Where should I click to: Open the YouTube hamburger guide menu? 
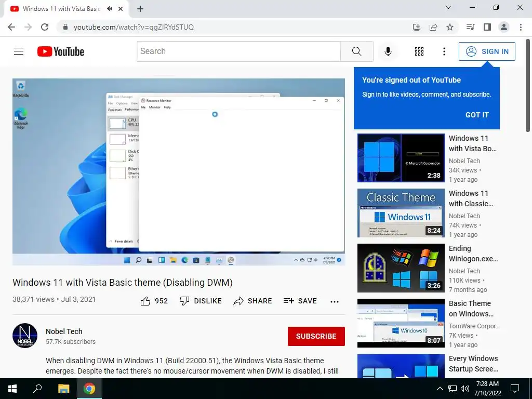[x=19, y=51]
